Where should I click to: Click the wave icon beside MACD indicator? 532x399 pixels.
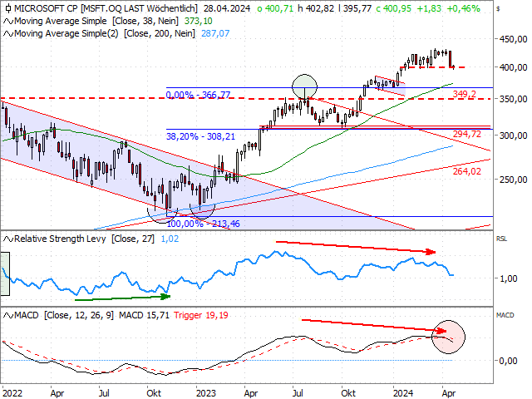point(8,316)
